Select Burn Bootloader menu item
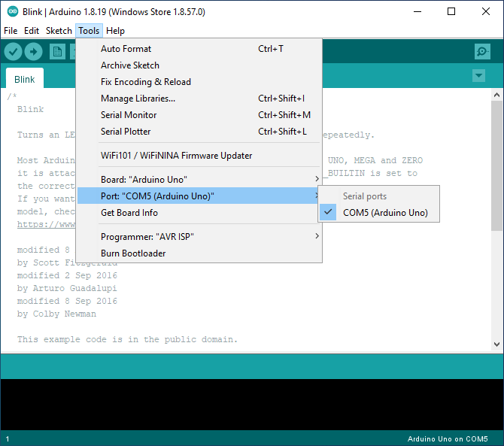 pyautogui.click(x=199, y=253)
